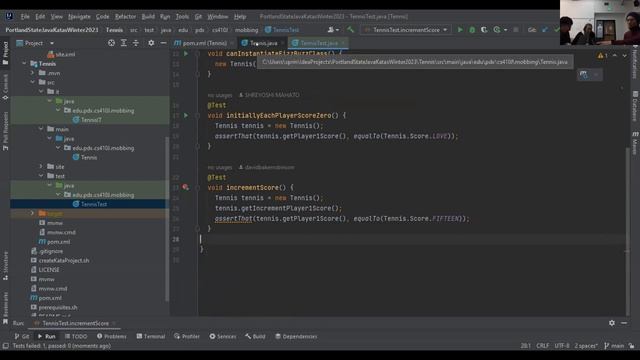Open the File menu
The height and width of the screenshot is (360, 640).
coord(25,17)
